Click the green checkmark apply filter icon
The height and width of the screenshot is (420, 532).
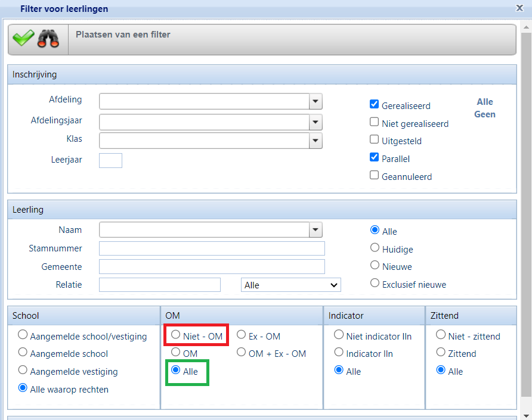click(x=23, y=39)
